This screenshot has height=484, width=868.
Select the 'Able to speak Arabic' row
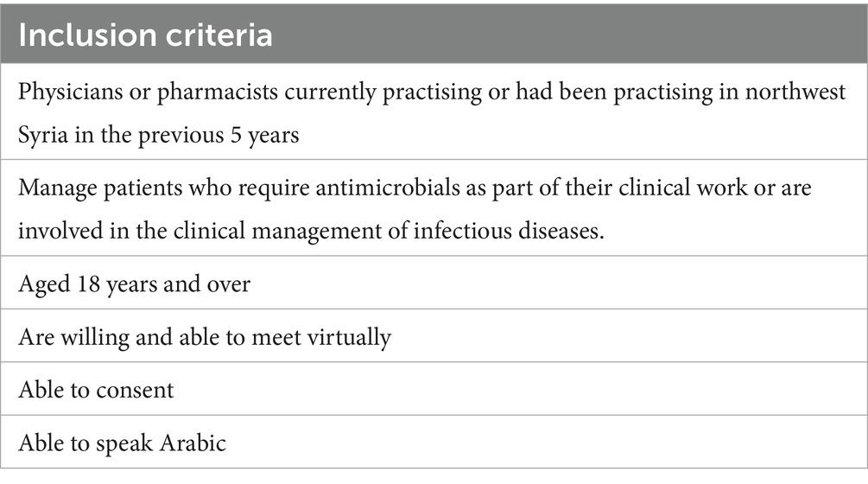coord(434,443)
